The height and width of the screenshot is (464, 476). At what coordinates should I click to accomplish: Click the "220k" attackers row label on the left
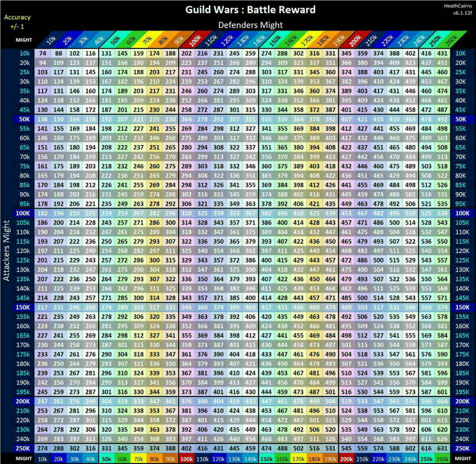click(23, 420)
